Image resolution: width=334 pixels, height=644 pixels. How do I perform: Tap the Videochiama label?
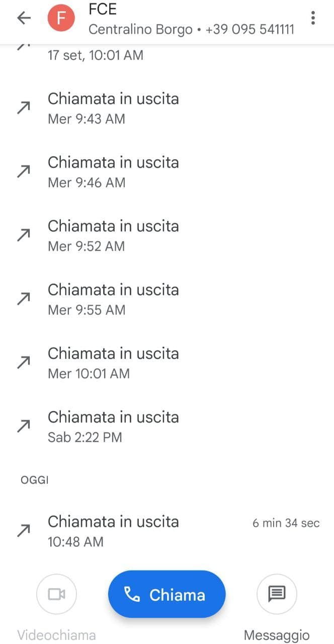(56, 635)
